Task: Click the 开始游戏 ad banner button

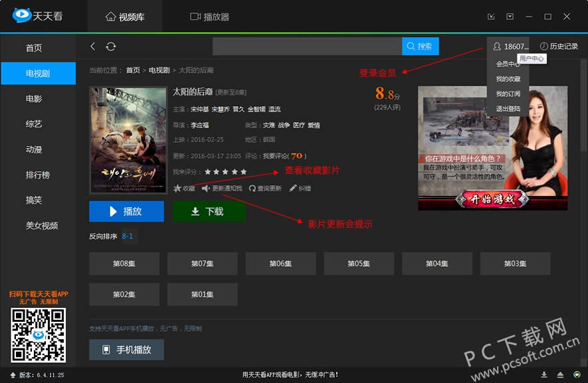Action: [492, 199]
